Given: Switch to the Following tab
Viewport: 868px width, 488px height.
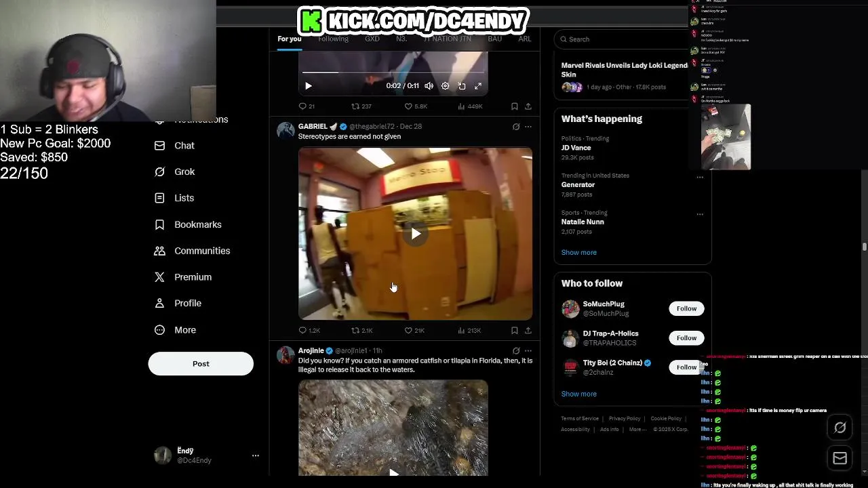Looking at the screenshot, I should (x=333, y=39).
